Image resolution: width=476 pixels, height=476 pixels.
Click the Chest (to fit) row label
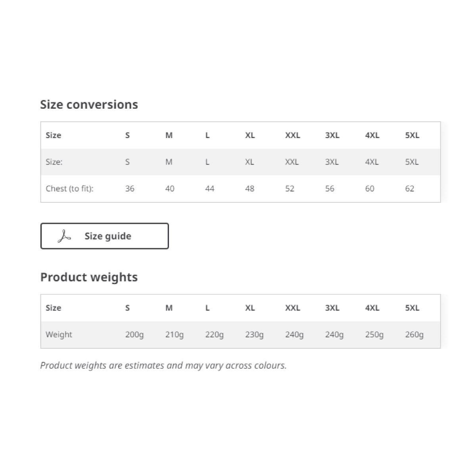[x=69, y=188]
